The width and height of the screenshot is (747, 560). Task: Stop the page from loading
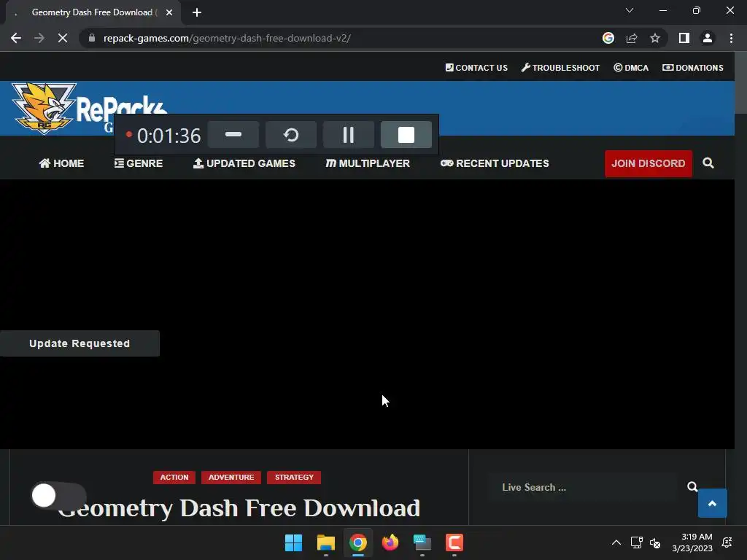[x=63, y=38]
